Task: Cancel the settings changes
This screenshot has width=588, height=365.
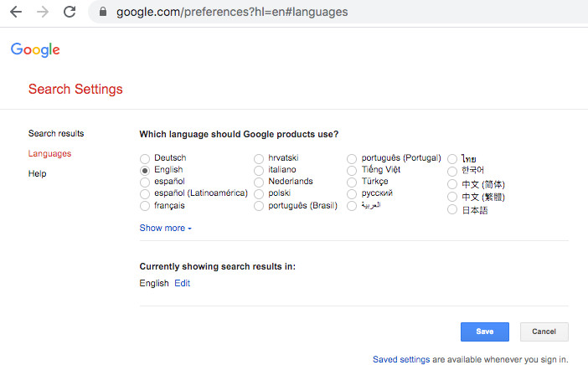Action: click(x=544, y=332)
